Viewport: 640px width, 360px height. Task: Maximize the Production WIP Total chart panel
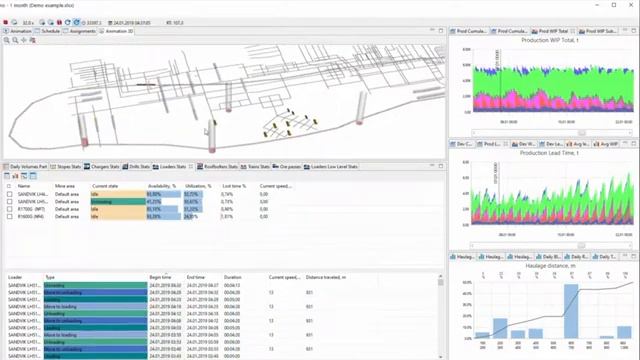coord(634,31)
